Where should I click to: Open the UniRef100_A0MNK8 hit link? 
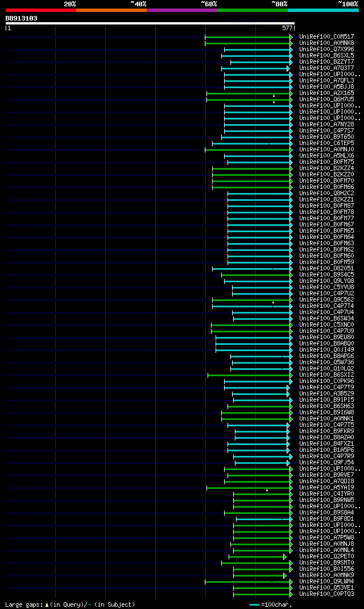click(x=326, y=43)
